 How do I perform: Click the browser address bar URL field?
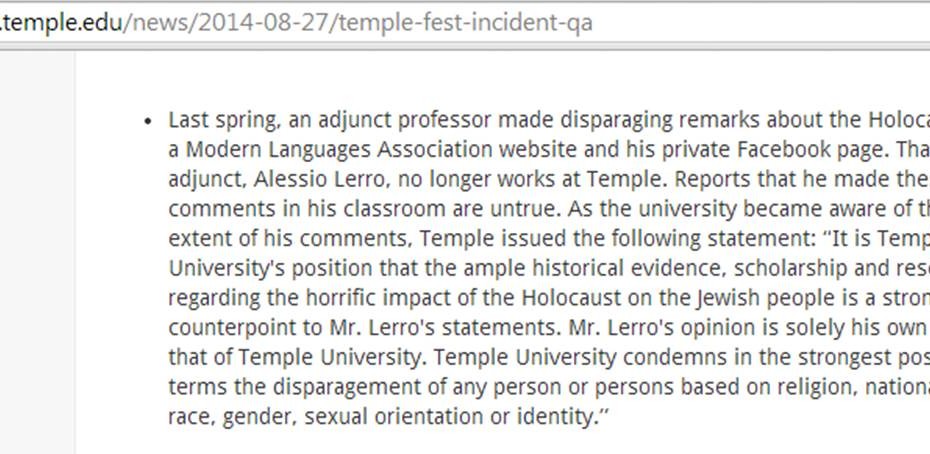(465, 24)
